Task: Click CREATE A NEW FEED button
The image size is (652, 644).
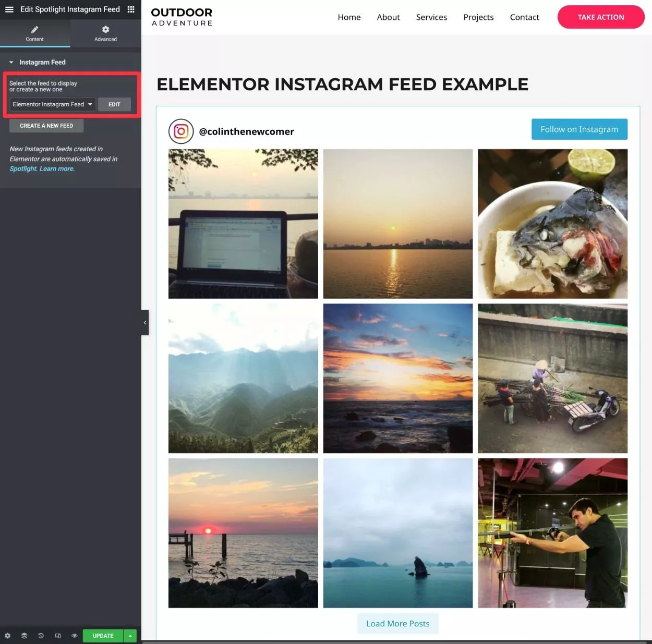Action: click(46, 126)
